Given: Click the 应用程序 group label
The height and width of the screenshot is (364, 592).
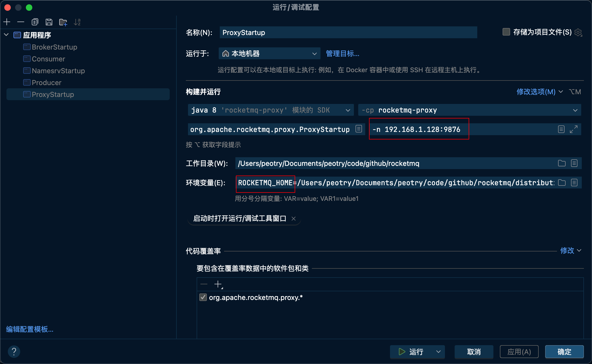Looking at the screenshot, I should pyautogui.click(x=37, y=35).
